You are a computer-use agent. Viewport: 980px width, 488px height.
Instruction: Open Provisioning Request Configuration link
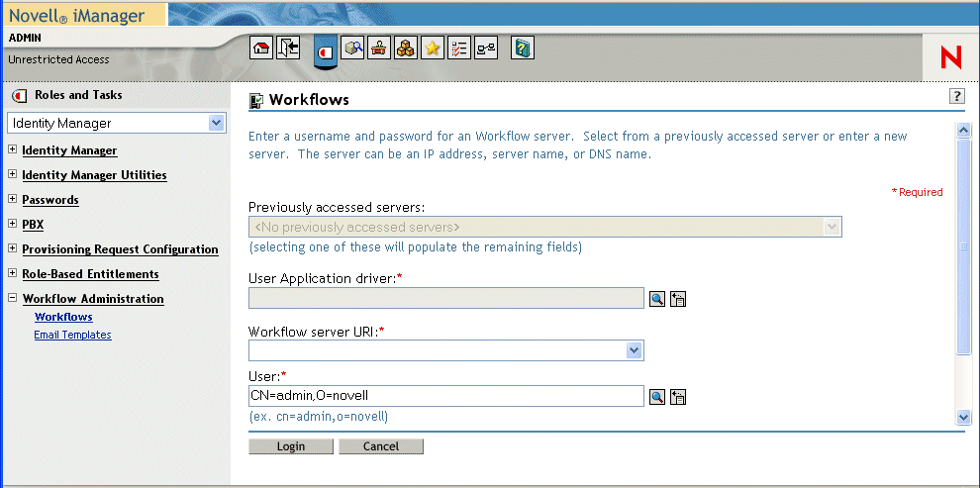click(120, 249)
